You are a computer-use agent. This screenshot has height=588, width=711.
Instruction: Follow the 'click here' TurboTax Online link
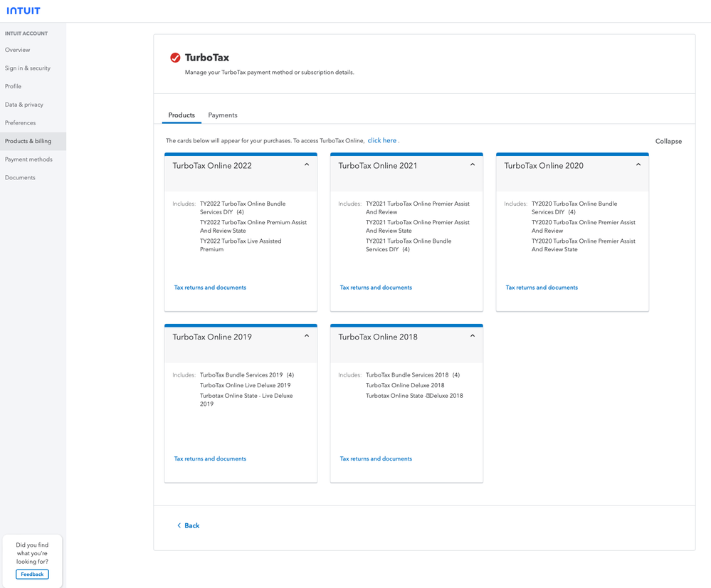381,141
